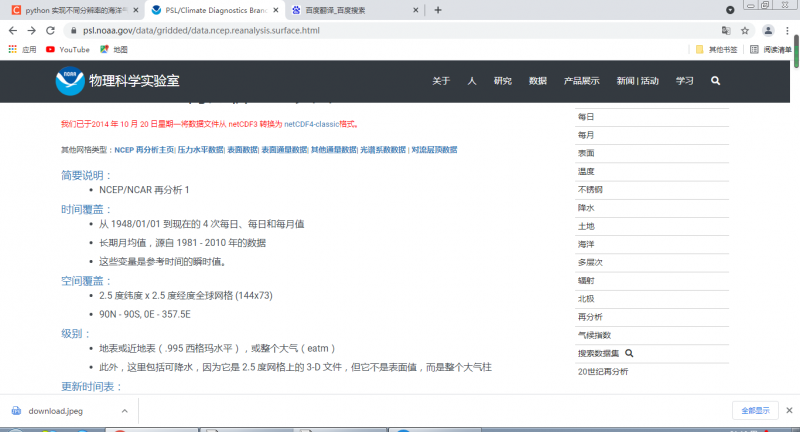Switch to the python tab
Viewport: 800px width, 432px height.
click(x=75, y=10)
